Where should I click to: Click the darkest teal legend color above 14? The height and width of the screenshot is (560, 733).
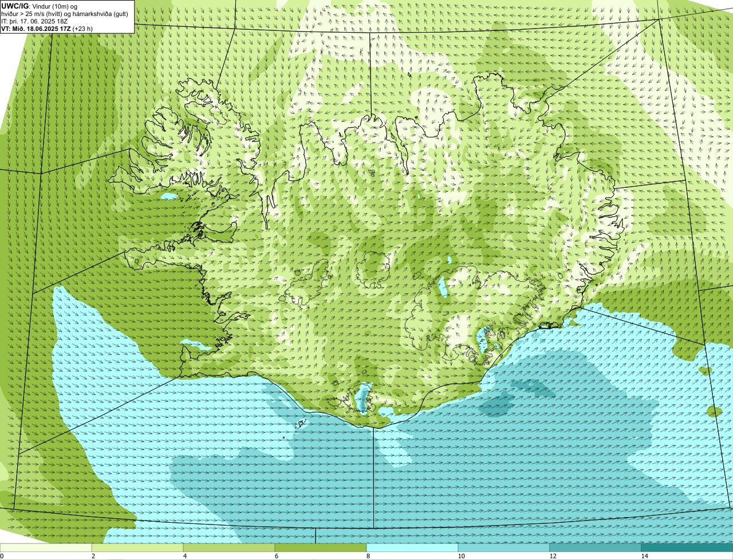coord(687,547)
